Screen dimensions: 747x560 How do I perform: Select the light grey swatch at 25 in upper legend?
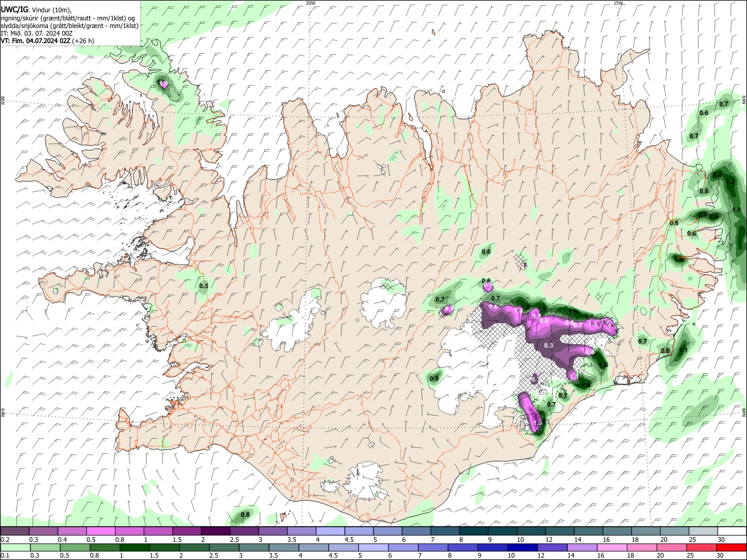pyautogui.click(x=703, y=531)
